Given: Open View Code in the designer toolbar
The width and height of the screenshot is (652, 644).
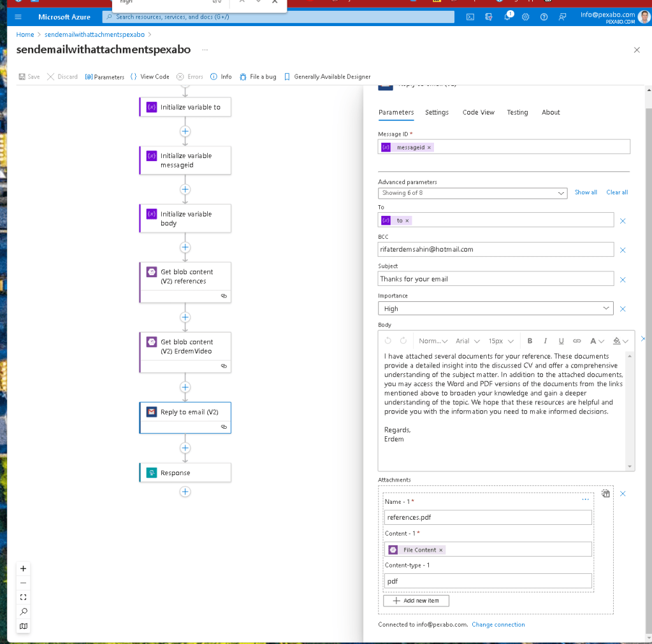Looking at the screenshot, I should [x=150, y=77].
